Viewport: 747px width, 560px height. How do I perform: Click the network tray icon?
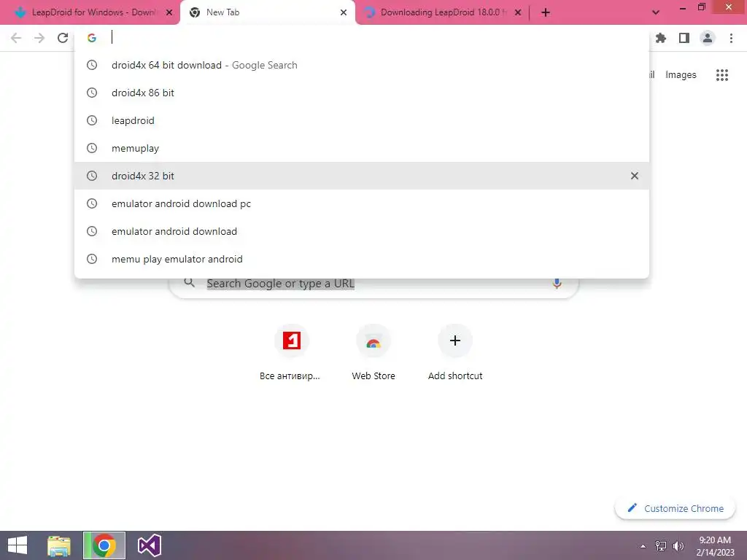tap(661, 546)
